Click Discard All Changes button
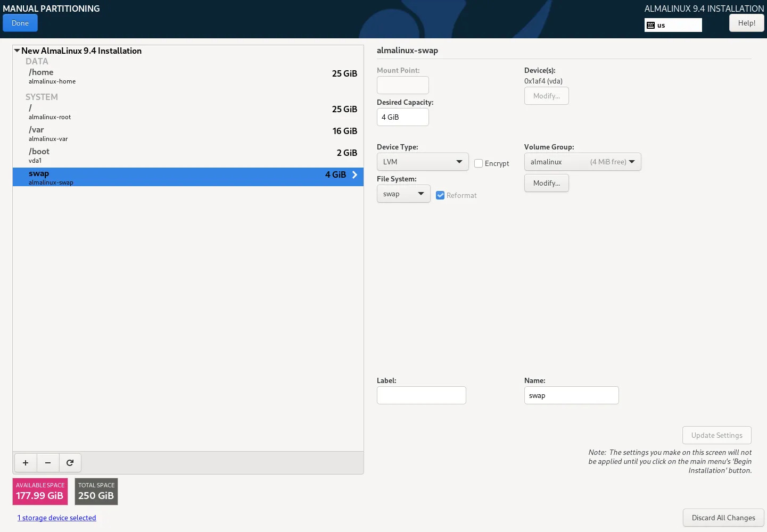 (x=723, y=518)
